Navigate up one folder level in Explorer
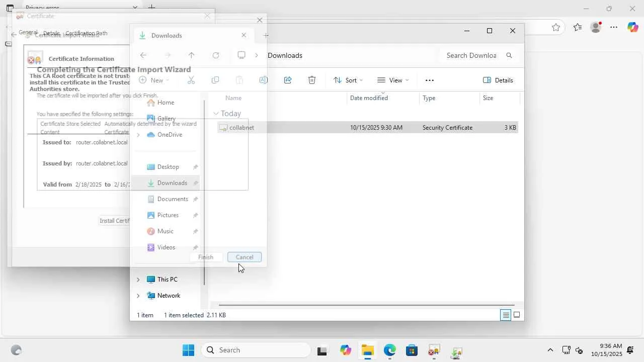The height and width of the screenshot is (362, 644). click(191, 55)
